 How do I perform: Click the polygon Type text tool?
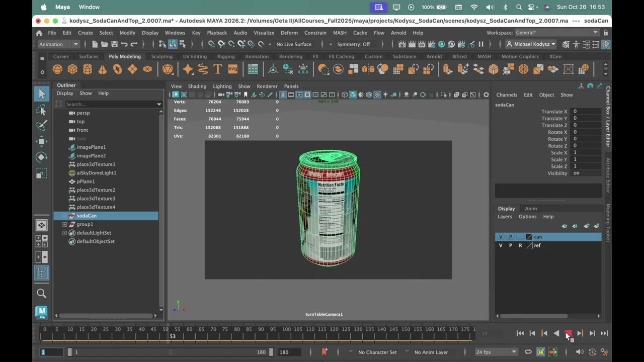tap(218, 69)
